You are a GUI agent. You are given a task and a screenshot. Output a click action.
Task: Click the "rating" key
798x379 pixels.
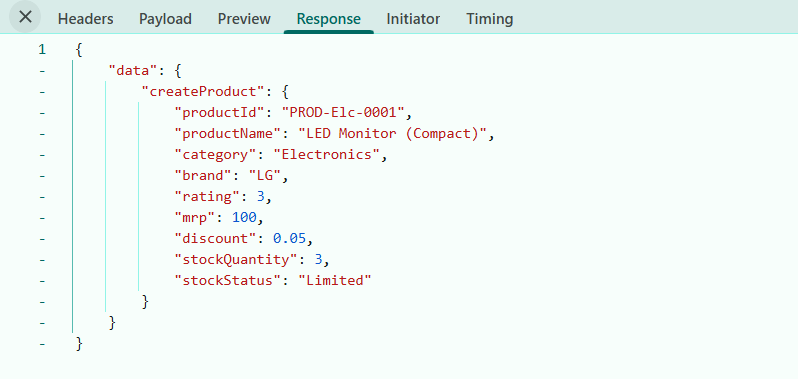tap(207, 197)
